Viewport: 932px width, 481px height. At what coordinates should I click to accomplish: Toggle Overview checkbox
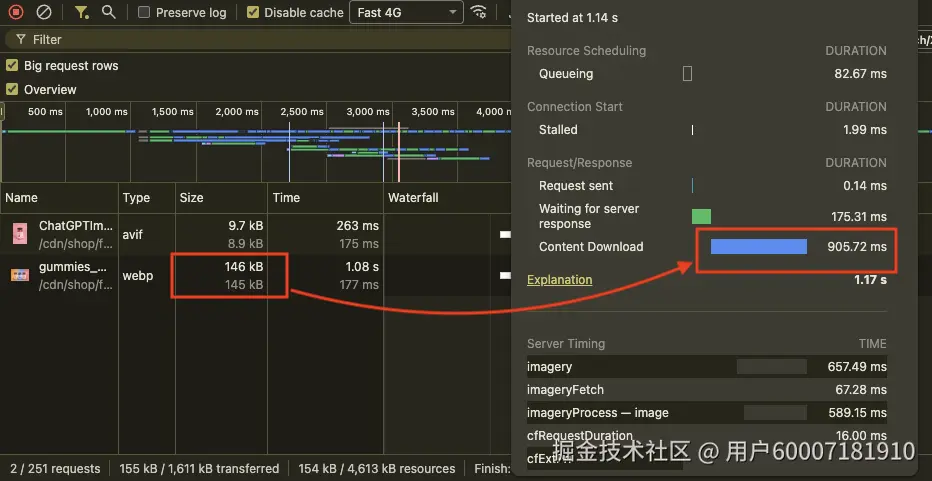click(12, 89)
